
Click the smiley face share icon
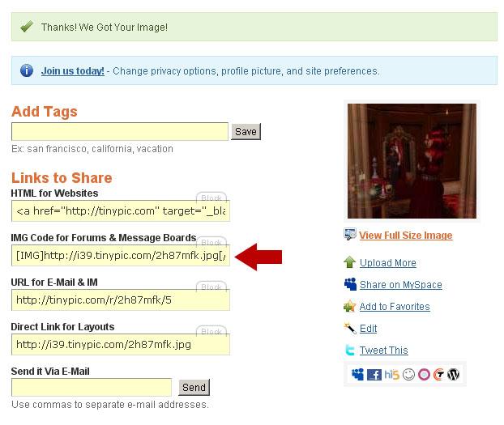click(x=408, y=375)
